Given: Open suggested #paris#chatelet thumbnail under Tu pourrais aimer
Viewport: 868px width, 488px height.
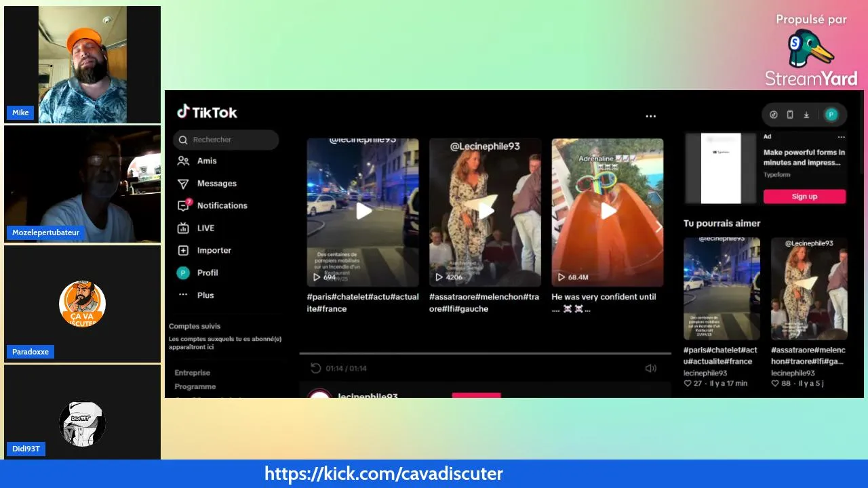Looking at the screenshot, I should click(x=722, y=289).
